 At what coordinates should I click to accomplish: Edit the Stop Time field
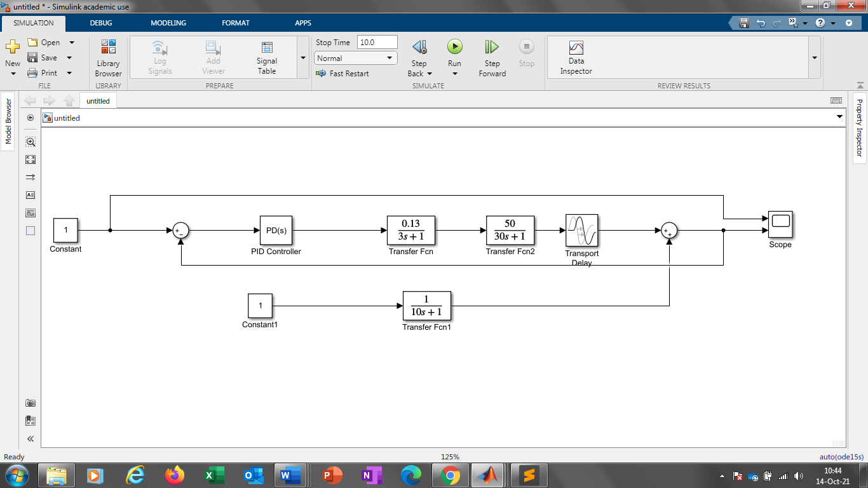click(378, 41)
